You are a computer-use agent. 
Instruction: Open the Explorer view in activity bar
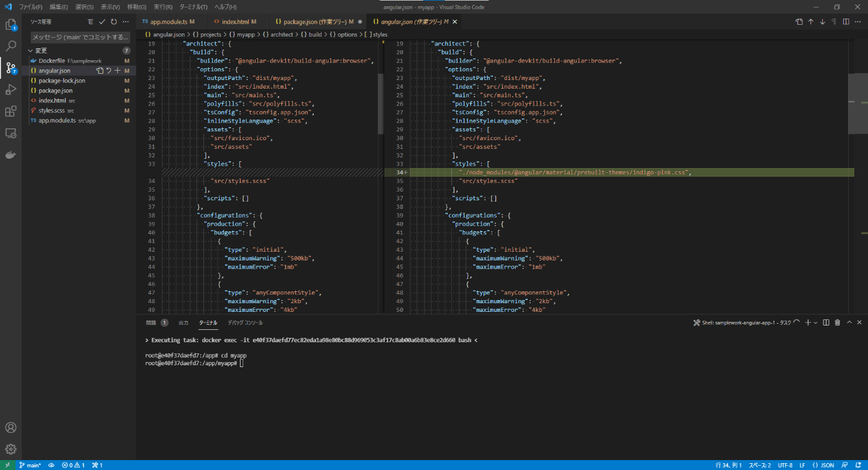[11, 25]
